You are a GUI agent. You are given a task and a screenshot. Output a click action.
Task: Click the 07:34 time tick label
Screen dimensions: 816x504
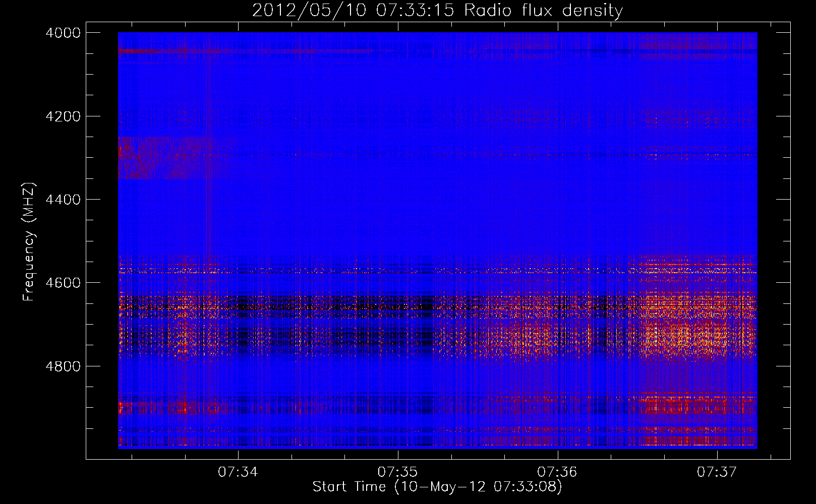238,472
